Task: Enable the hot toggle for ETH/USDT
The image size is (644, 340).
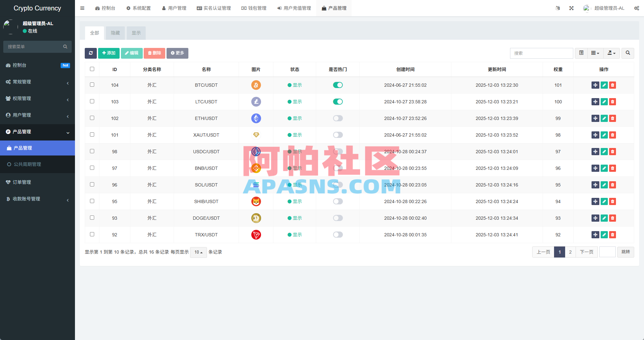Action: tap(338, 118)
